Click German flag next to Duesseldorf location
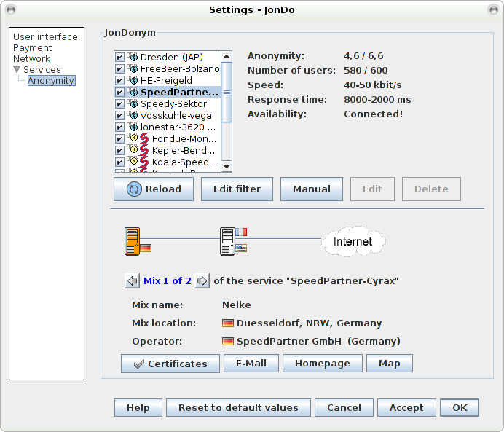Image resolution: width=504 pixels, height=432 pixels. click(x=227, y=323)
